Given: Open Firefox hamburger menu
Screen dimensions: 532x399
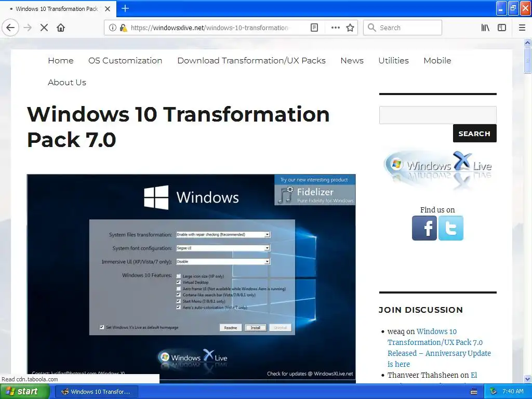Looking at the screenshot, I should point(522,28).
